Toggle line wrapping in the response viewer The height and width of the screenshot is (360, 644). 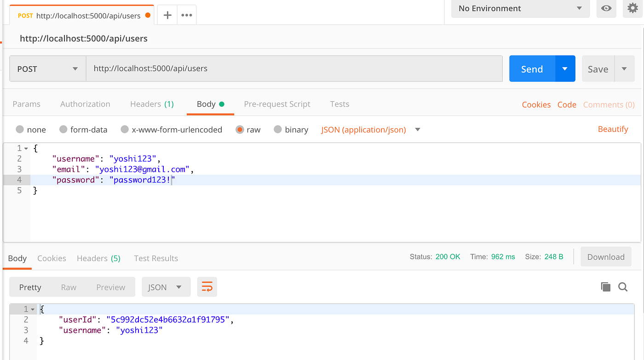(207, 286)
